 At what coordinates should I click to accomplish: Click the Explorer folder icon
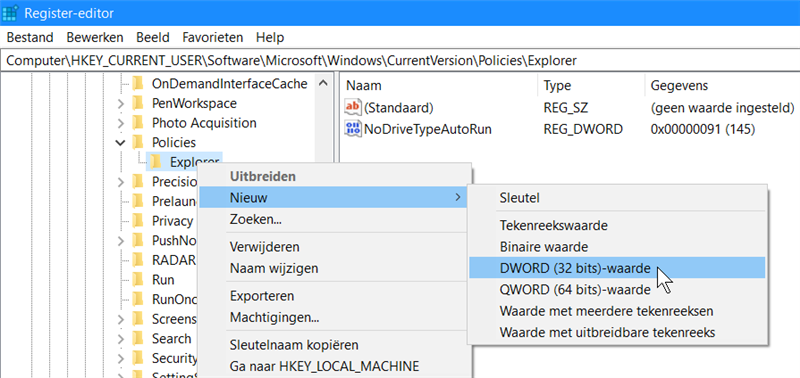[x=156, y=162]
